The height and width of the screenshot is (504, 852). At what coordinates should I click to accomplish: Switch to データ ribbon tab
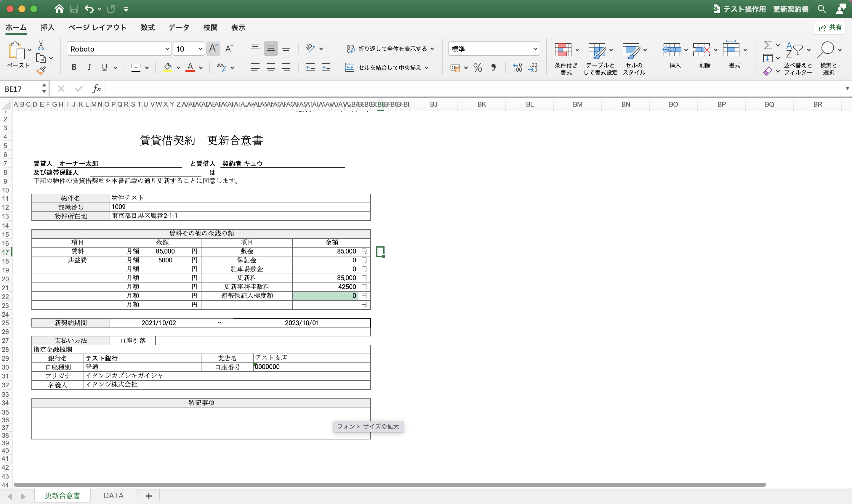(179, 28)
